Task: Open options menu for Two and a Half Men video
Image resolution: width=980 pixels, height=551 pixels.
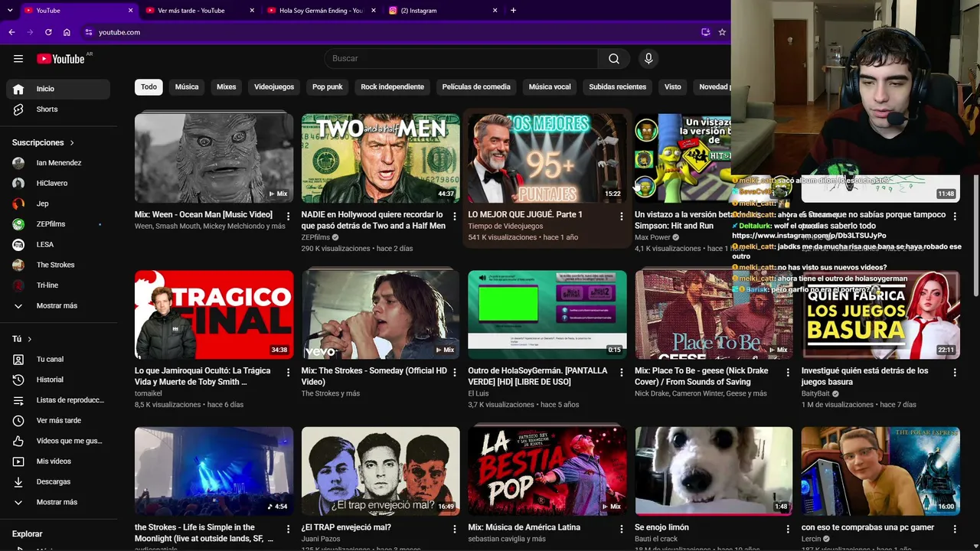Action: point(455,217)
